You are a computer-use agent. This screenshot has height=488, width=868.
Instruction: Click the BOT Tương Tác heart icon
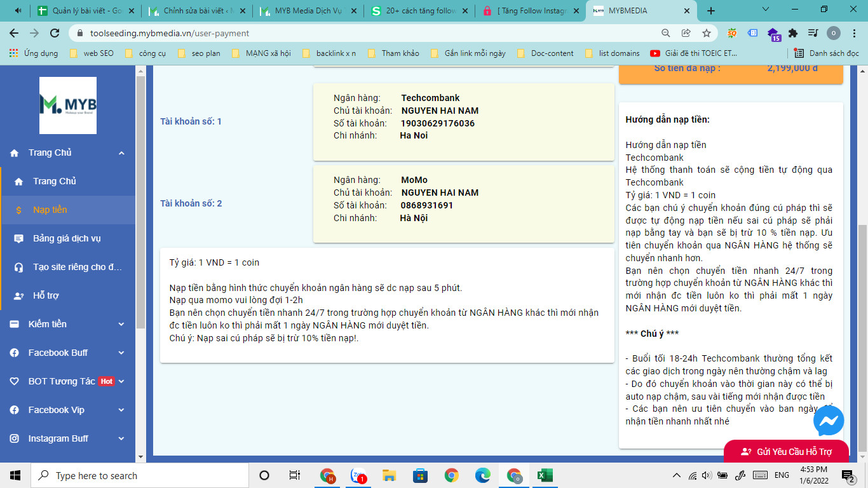pos(15,381)
